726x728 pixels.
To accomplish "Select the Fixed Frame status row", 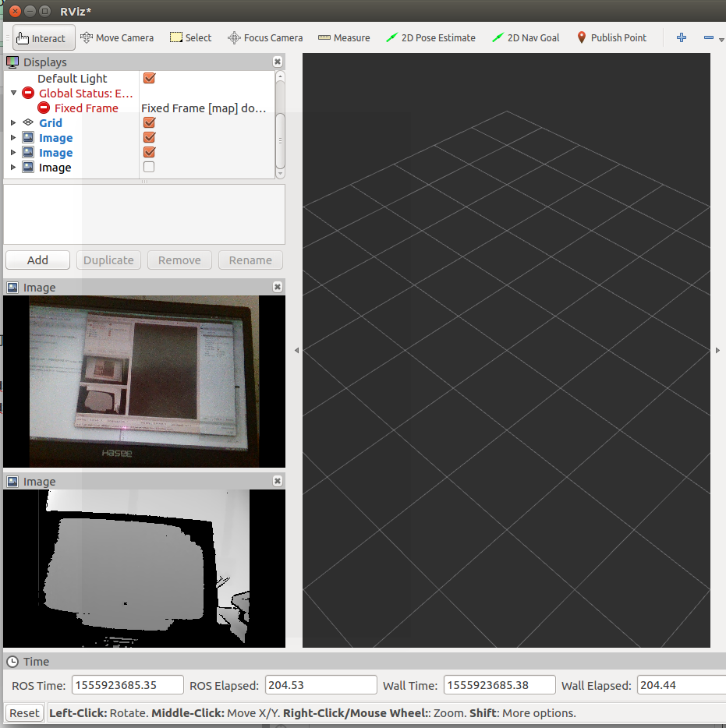I will 140,108.
